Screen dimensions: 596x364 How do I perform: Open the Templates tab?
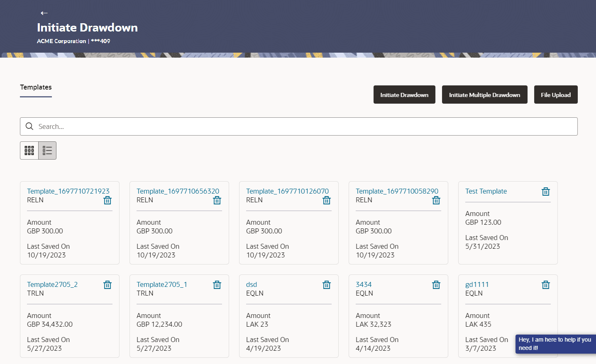point(36,87)
